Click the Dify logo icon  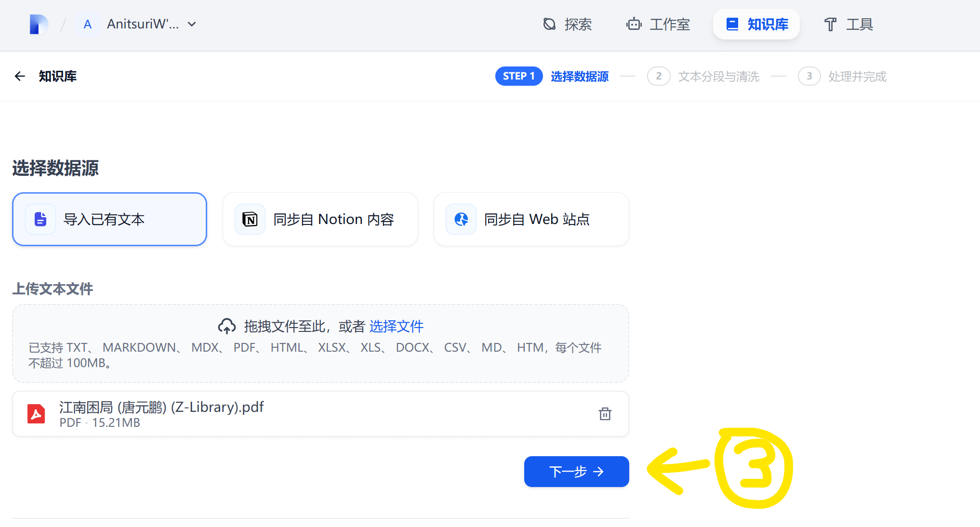click(x=39, y=24)
